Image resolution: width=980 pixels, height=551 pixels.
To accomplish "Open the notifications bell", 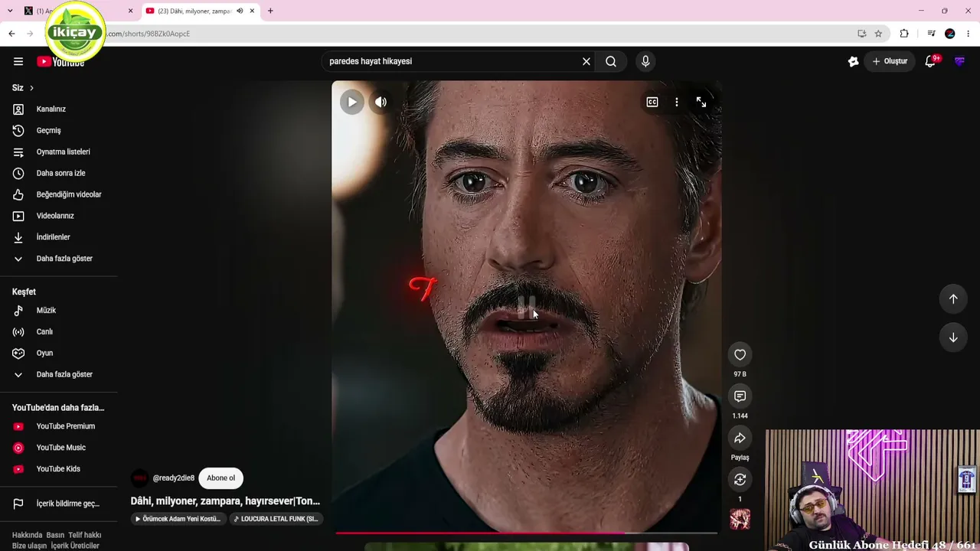I will [930, 61].
